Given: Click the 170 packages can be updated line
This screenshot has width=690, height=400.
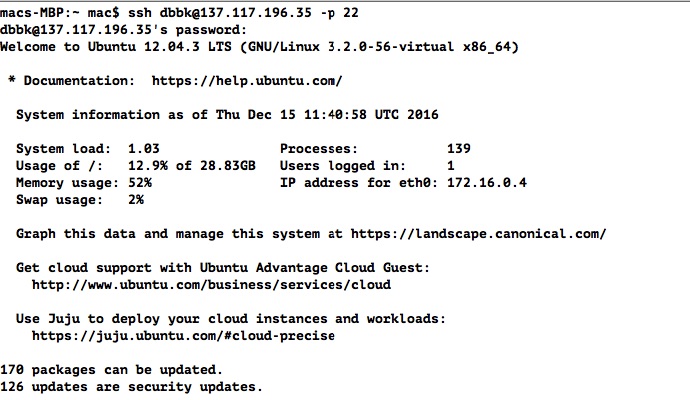Looking at the screenshot, I should click(x=111, y=369).
